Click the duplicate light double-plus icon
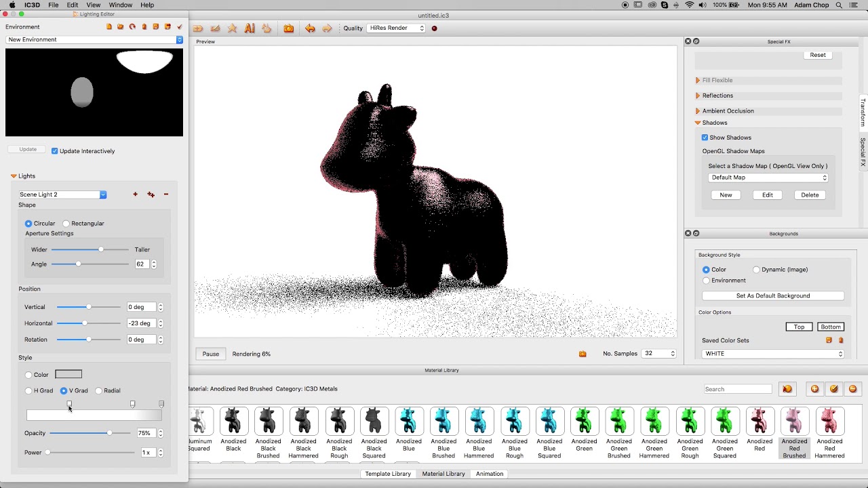 click(x=151, y=195)
